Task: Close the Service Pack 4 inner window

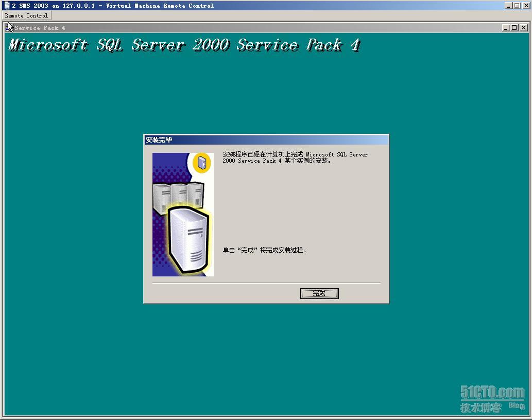Action: [x=524, y=28]
